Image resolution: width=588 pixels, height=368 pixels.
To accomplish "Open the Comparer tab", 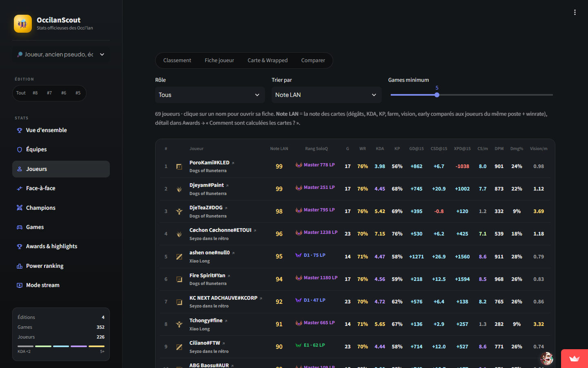I will point(313,61).
